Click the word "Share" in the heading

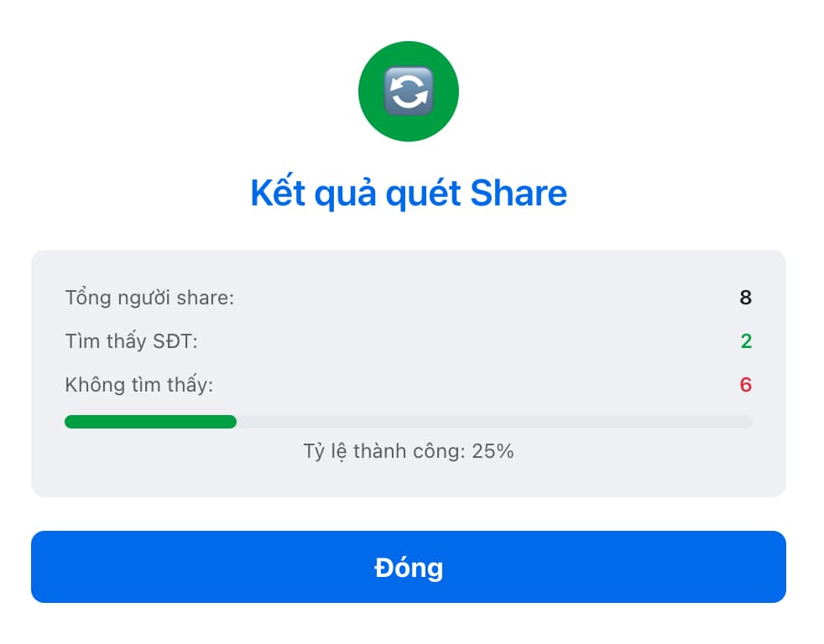click(x=518, y=194)
